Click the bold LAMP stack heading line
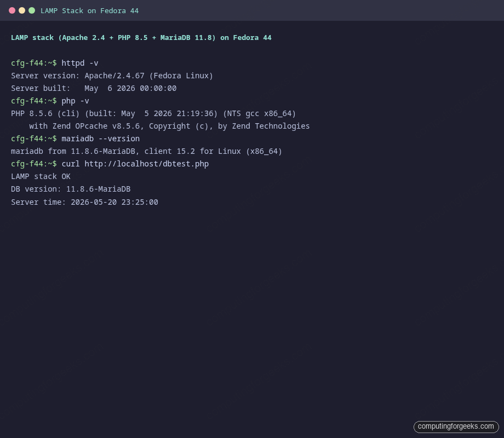 point(141,38)
